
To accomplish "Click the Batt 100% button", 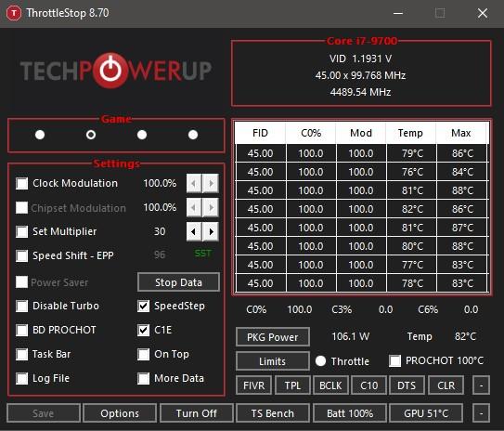I will 350,413.
